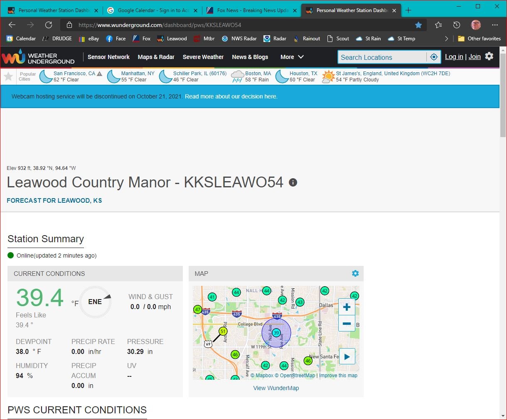Open Schiller Park, IL weather
Image resolution: width=507 pixels, height=420 pixels.
coord(200,74)
